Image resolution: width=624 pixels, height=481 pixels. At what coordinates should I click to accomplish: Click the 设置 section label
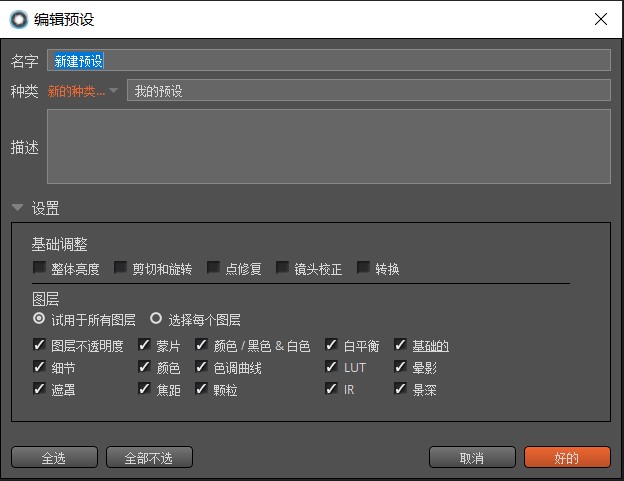click(x=46, y=208)
